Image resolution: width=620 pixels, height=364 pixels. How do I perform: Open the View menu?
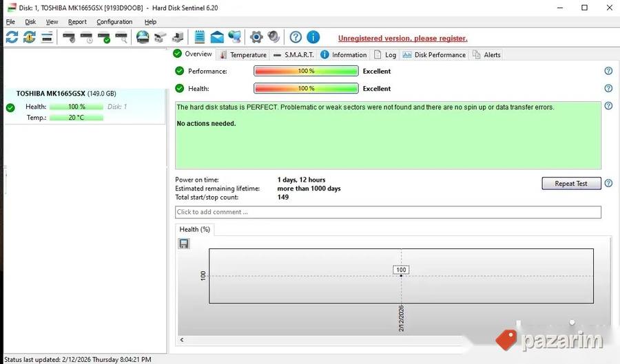(x=52, y=22)
